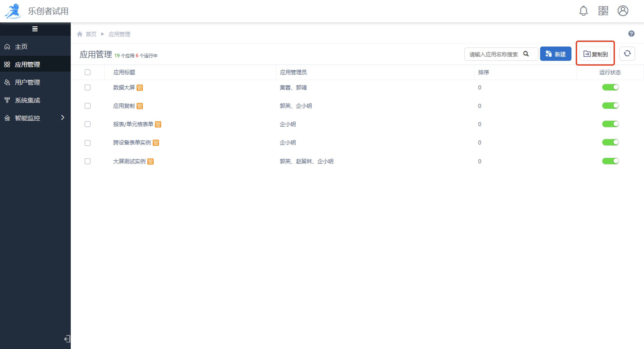Click the home icon in breadcrumb
Screen dimensions: 644x349
tap(80, 34)
